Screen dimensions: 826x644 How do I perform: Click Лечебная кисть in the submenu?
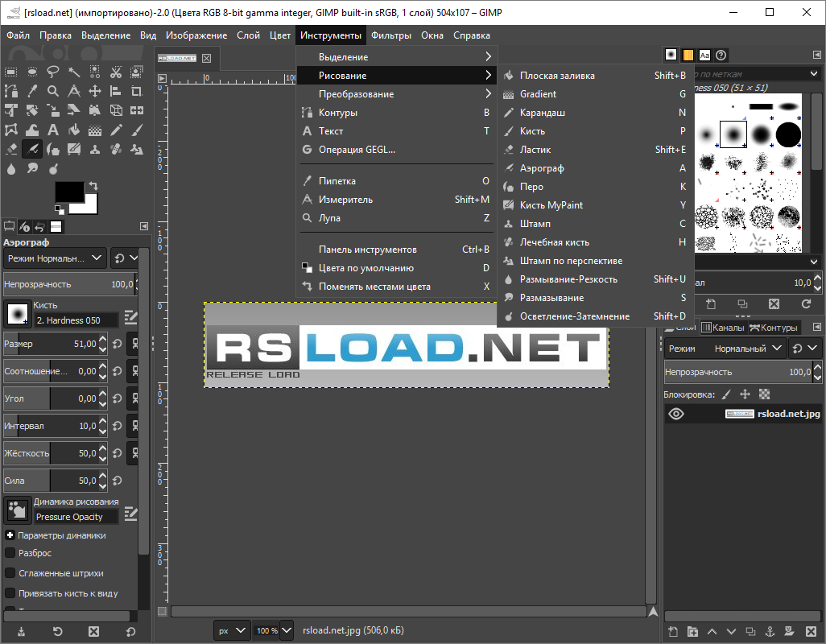coord(595,242)
